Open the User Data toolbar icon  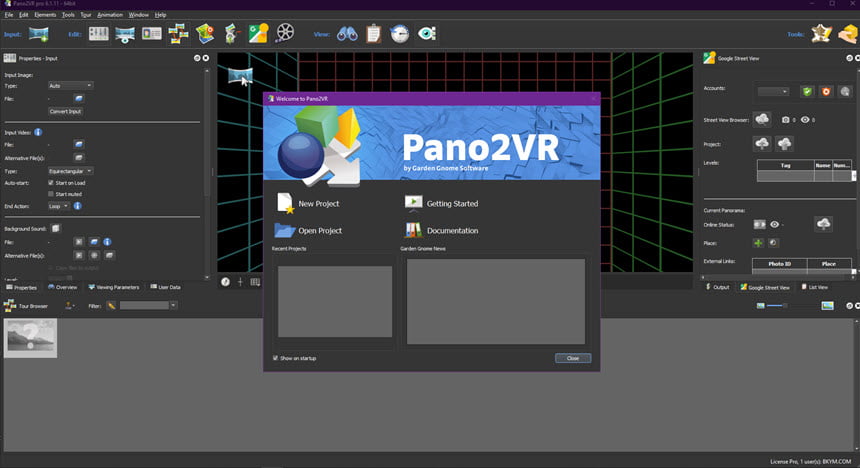(x=151, y=34)
